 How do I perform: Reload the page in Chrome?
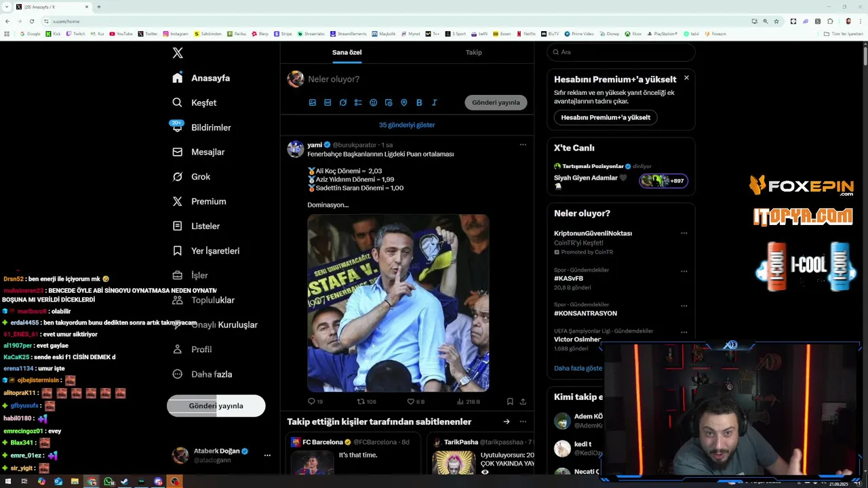click(x=31, y=21)
